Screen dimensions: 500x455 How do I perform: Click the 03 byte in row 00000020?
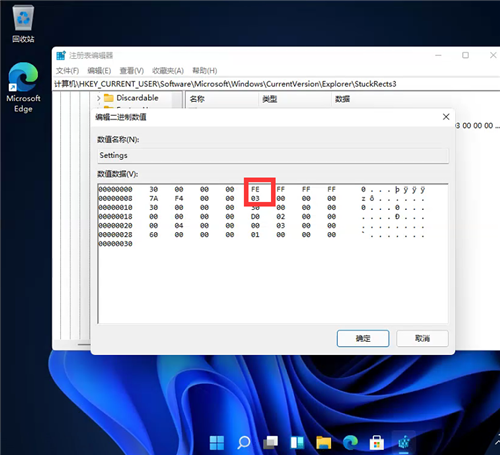point(281,226)
